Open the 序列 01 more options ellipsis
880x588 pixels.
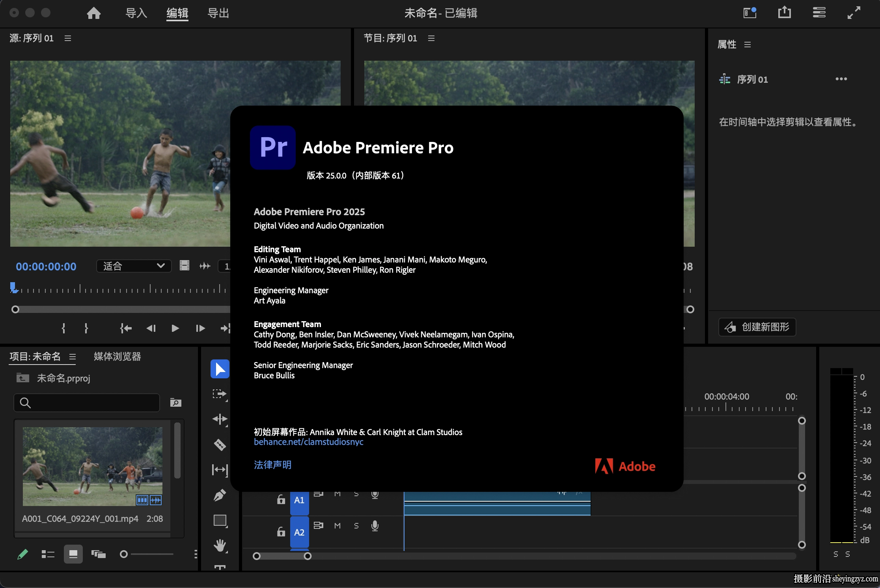tap(841, 79)
